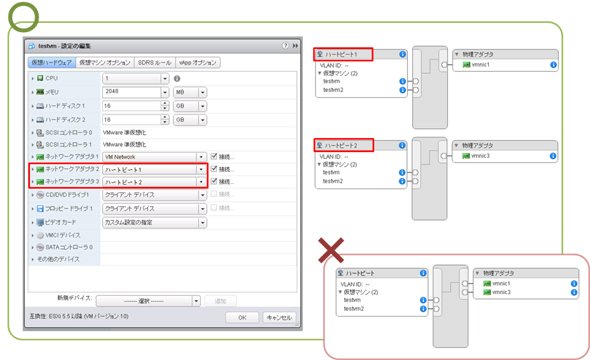
Task: Click the memory value 2048 field
Action: coord(132,92)
